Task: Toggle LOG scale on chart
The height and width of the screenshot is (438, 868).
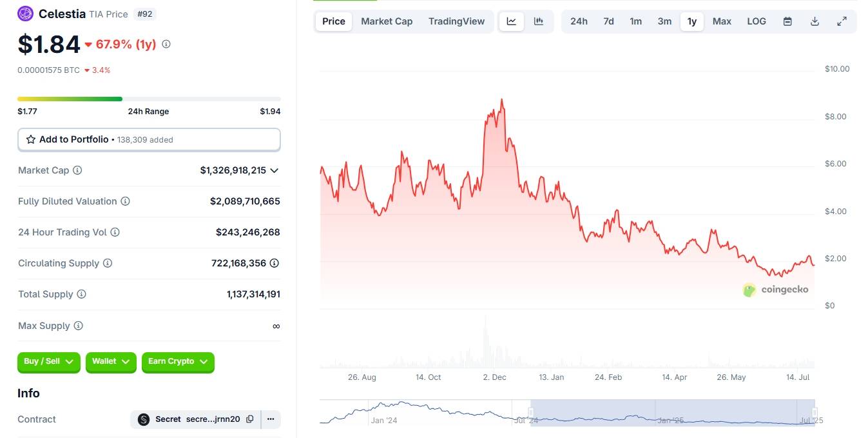Action: (757, 21)
